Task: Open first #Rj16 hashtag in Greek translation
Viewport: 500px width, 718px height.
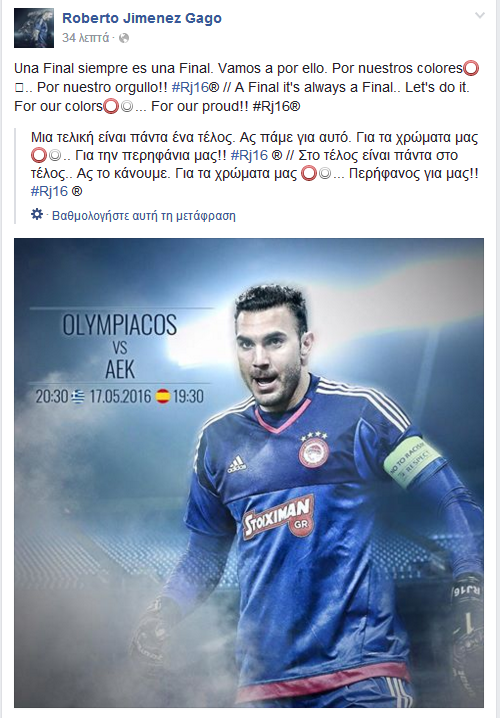Action: click(250, 155)
